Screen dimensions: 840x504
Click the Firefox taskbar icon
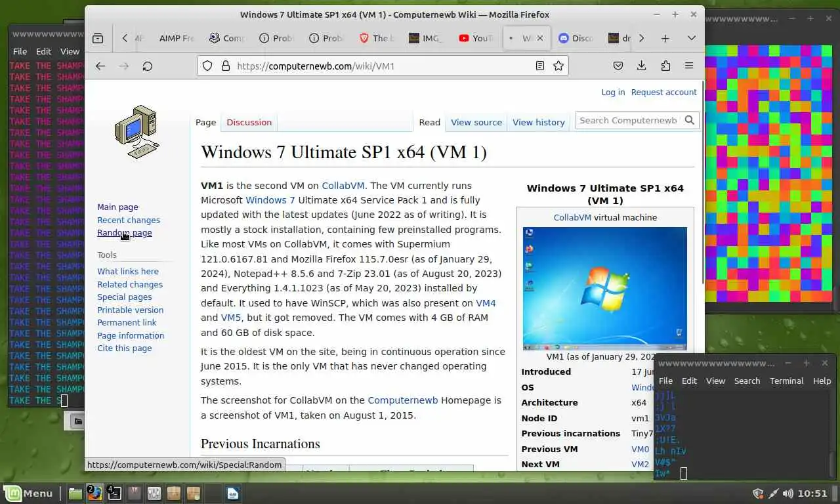click(95, 493)
